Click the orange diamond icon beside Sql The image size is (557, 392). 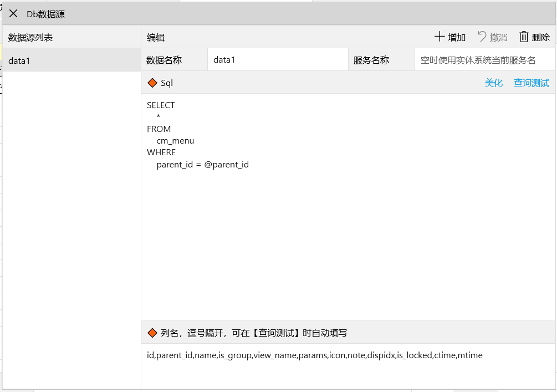(x=152, y=83)
